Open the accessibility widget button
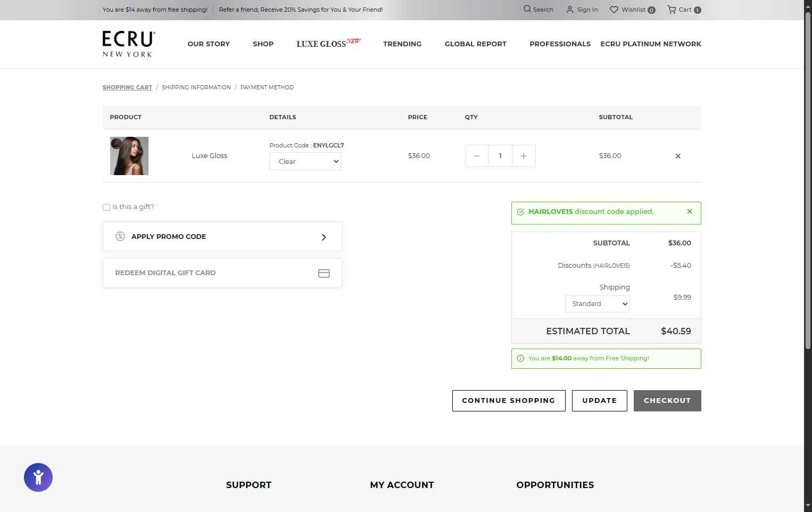 38,477
